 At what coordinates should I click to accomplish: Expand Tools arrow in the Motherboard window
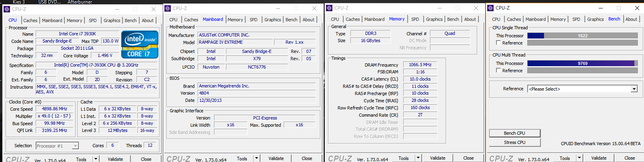coord(256,158)
